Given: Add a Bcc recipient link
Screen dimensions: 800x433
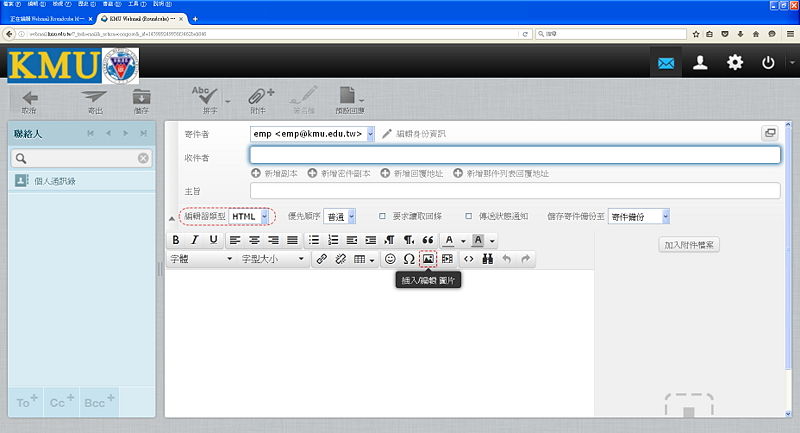Looking at the screenshot, I should (339, 173).
